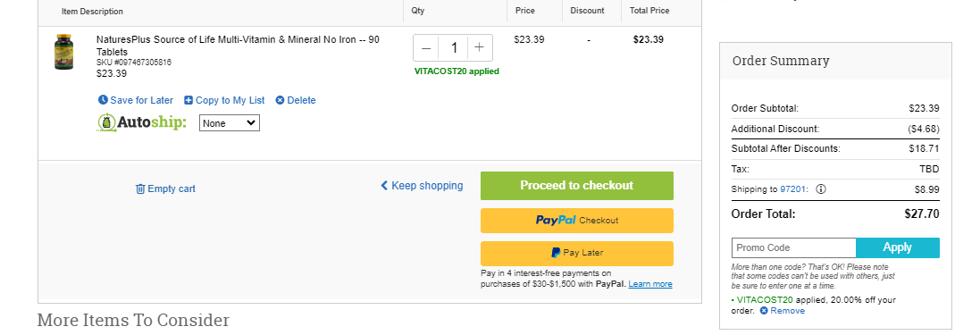This screenshot has height=335, width=980.
Task: Click the Copy to My List plus icon
Action: 188,100
